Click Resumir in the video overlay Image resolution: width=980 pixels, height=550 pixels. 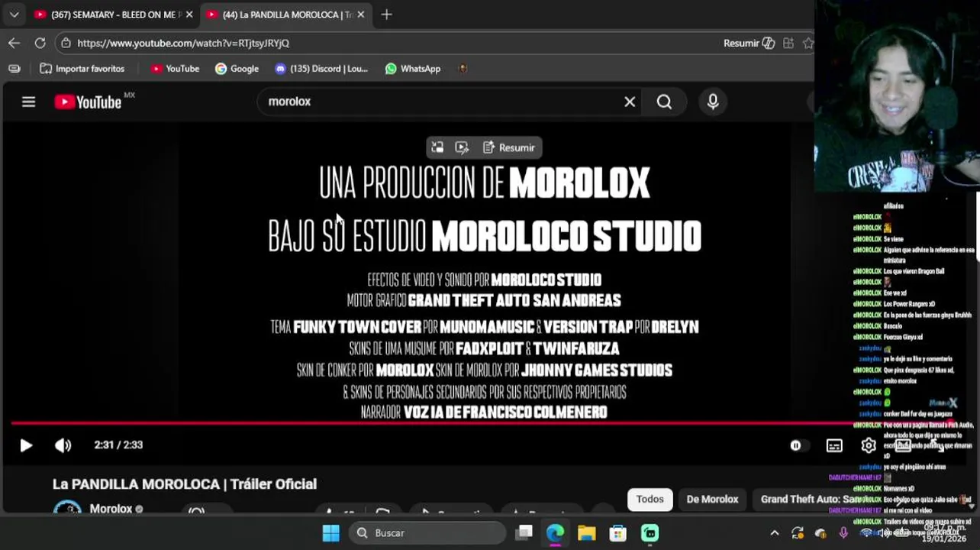pos(508,147)
